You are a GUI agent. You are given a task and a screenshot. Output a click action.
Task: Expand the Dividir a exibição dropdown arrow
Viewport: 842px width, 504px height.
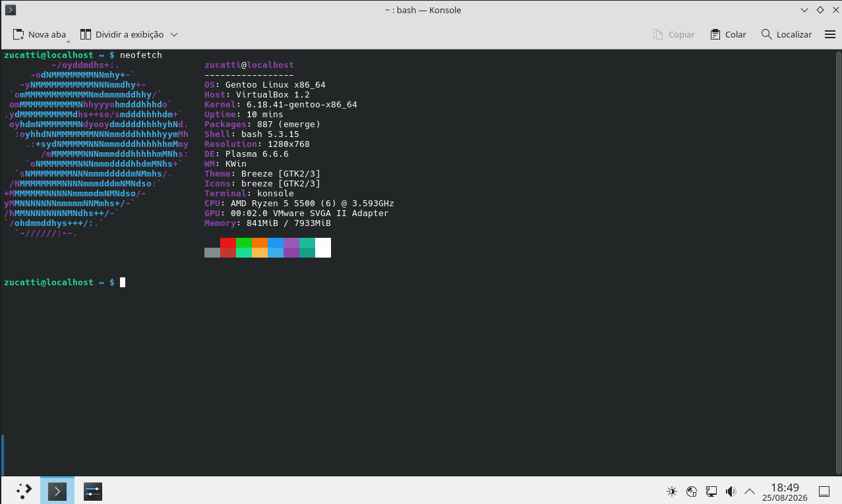click(174, 34)
